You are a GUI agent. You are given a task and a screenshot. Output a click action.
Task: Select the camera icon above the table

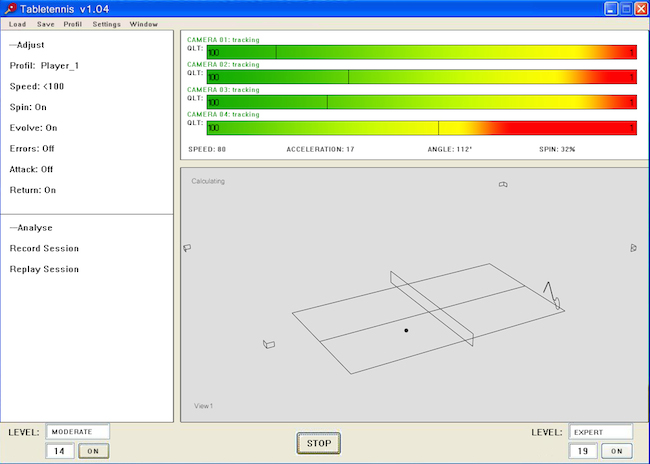coord(503,185)
